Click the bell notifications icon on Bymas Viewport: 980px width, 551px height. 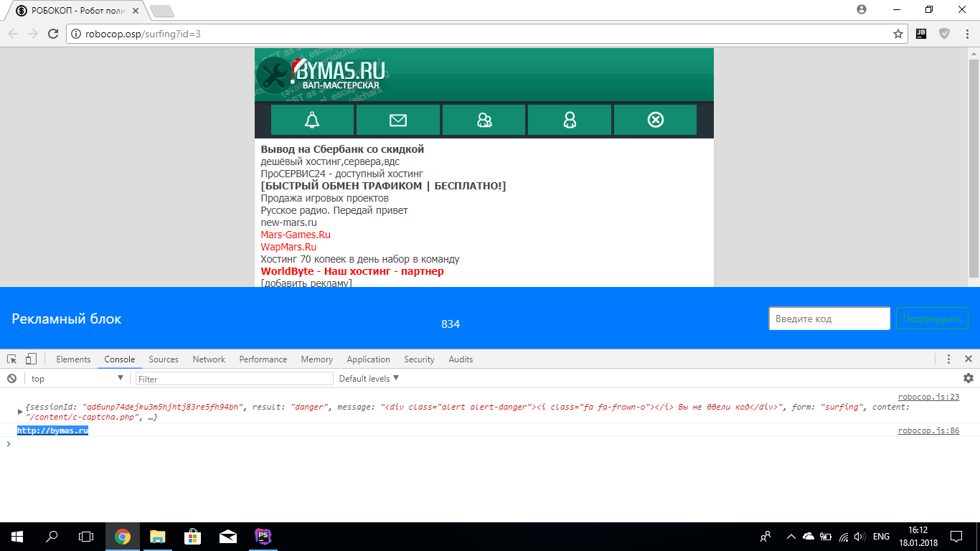point(312,120)
